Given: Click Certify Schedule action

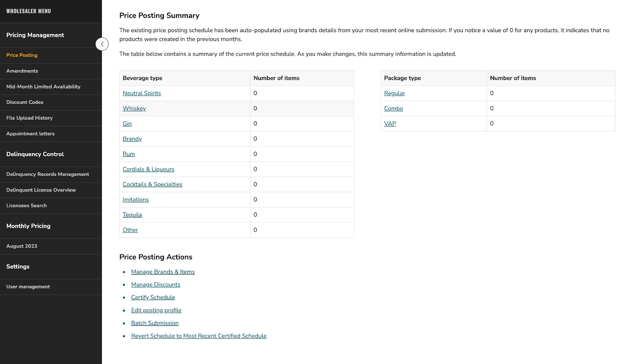Looking at the screenshot, I should (153, 298).
